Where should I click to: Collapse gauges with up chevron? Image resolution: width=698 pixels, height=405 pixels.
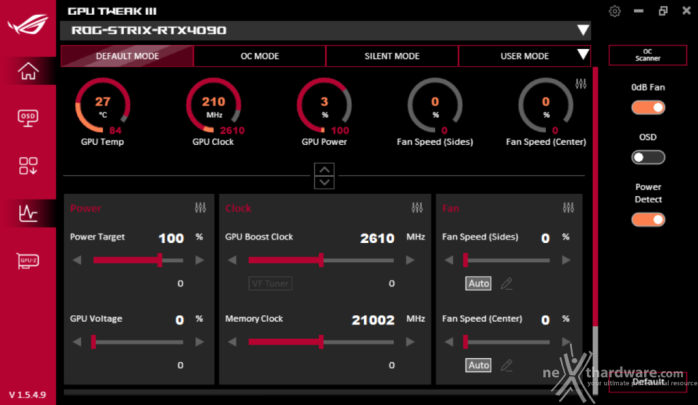click(x=325, y=170)
